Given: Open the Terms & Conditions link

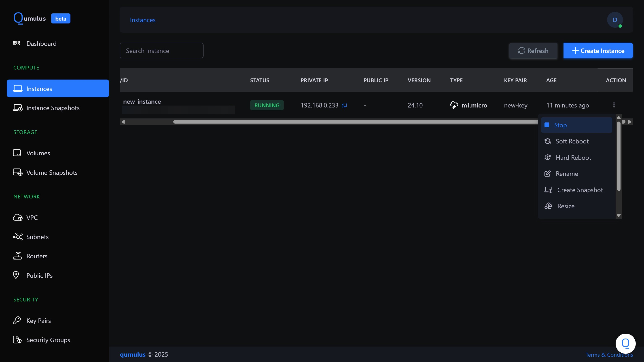Looking at the screenshot, I should point(609,354).
